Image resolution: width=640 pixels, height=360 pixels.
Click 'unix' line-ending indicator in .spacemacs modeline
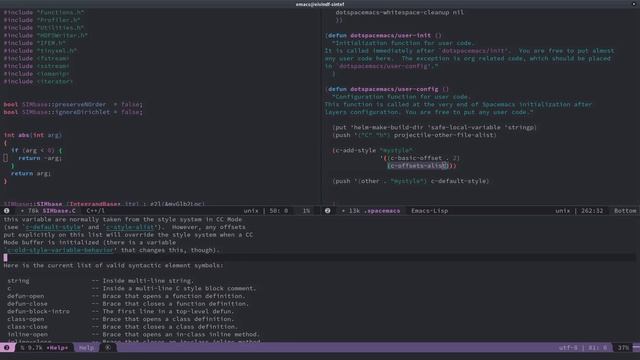[562, 211]
